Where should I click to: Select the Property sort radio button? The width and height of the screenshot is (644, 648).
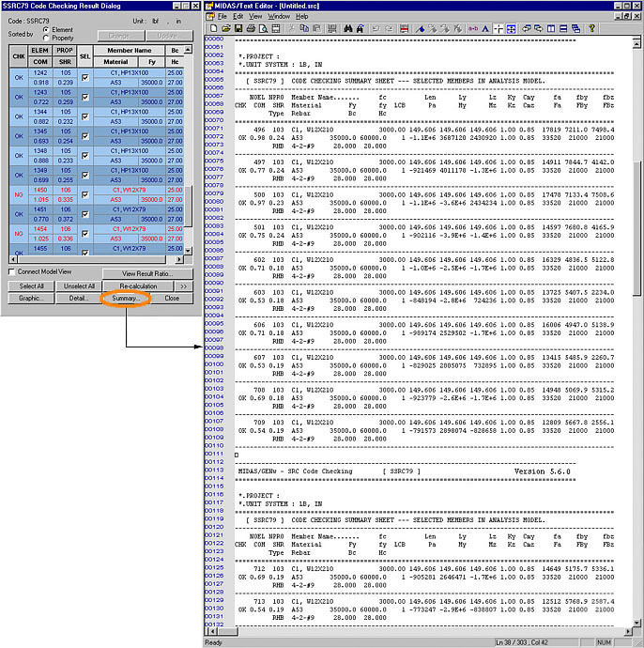(46, 38)
